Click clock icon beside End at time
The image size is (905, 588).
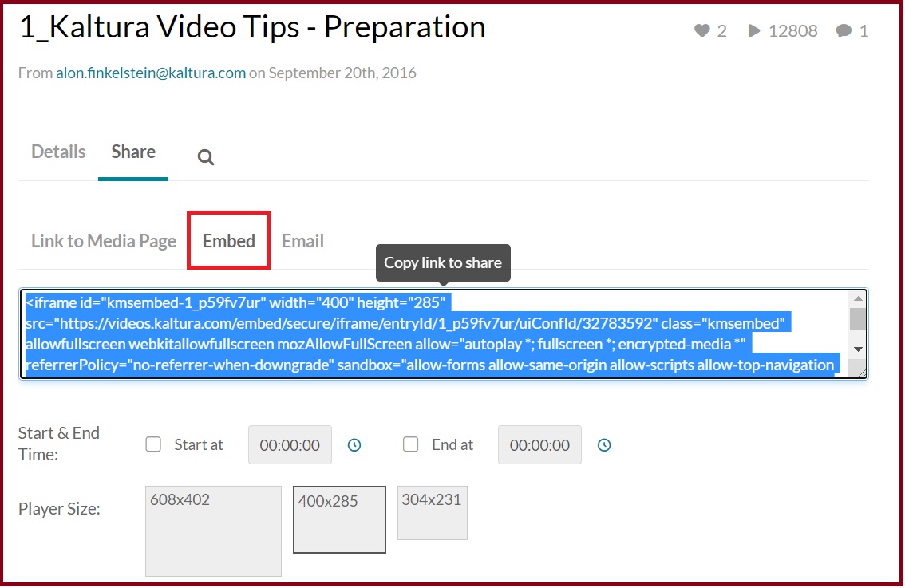pos(603,445)
